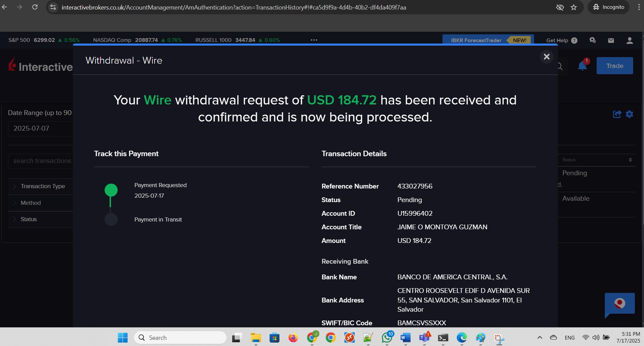
Task: Click the Payment Requested green step marker
Action: pos(111,190)
